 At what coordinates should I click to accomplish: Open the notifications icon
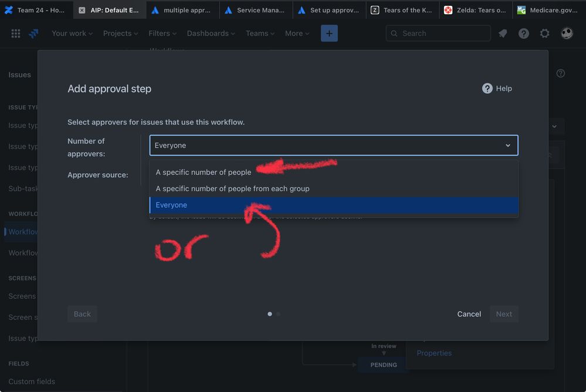click(503, 33)
